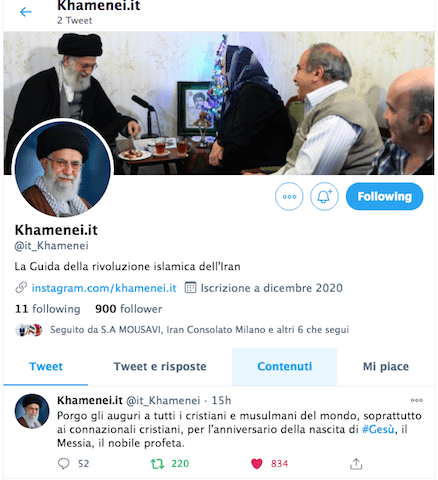Go back with the blue arrow
Image resolution: width=438 pixels, height=480 pixels.
[x=26, y=12]
